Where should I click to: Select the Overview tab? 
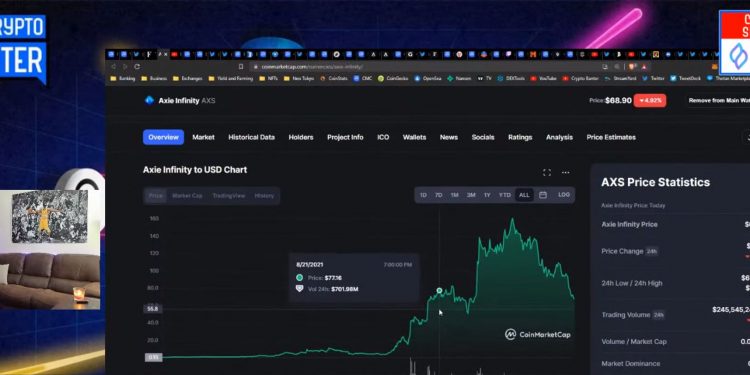(x=163, y=137)
